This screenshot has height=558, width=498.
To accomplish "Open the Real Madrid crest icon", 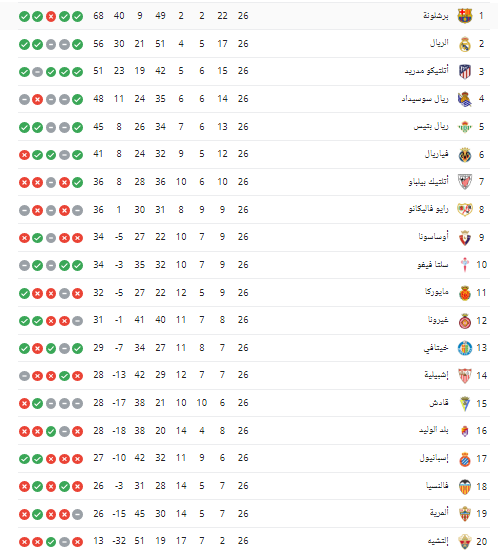I will (465, 44).
